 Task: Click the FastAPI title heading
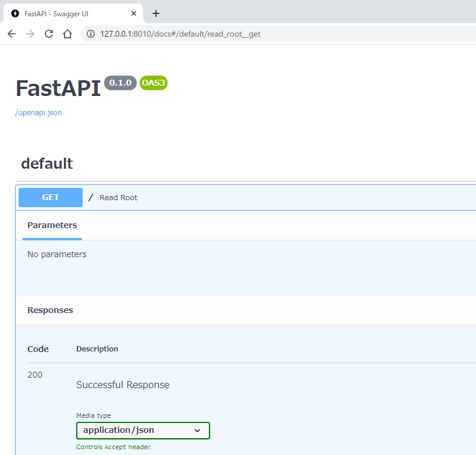coord(58,88)
